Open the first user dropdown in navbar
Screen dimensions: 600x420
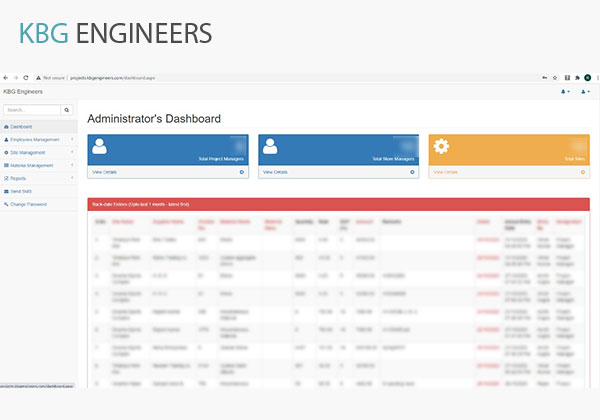tap(565, 91)
